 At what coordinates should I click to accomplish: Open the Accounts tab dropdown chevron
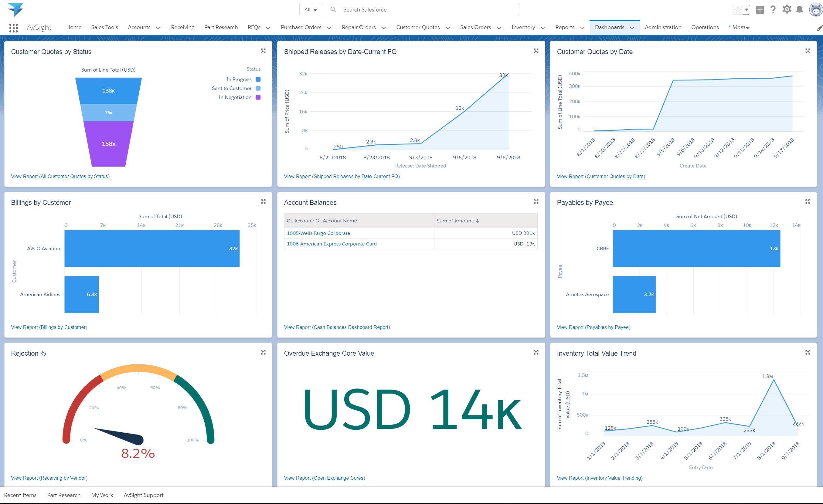coord(158,28)
